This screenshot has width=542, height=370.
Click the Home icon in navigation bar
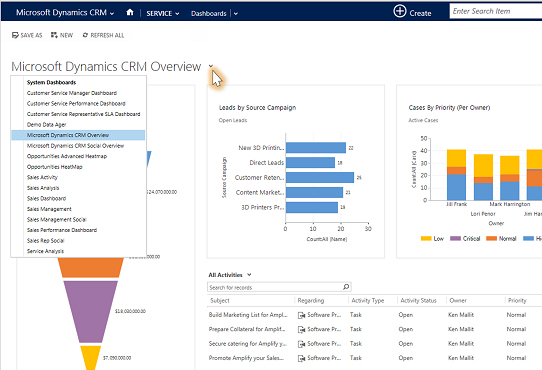coord(130,12)
